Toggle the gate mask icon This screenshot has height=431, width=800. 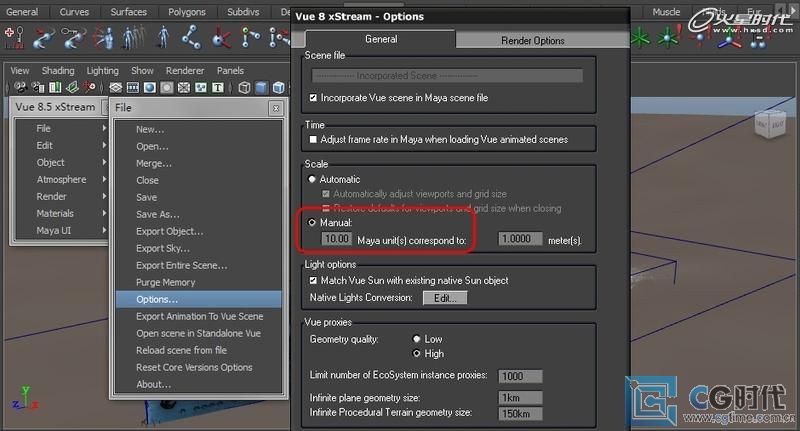167,88
